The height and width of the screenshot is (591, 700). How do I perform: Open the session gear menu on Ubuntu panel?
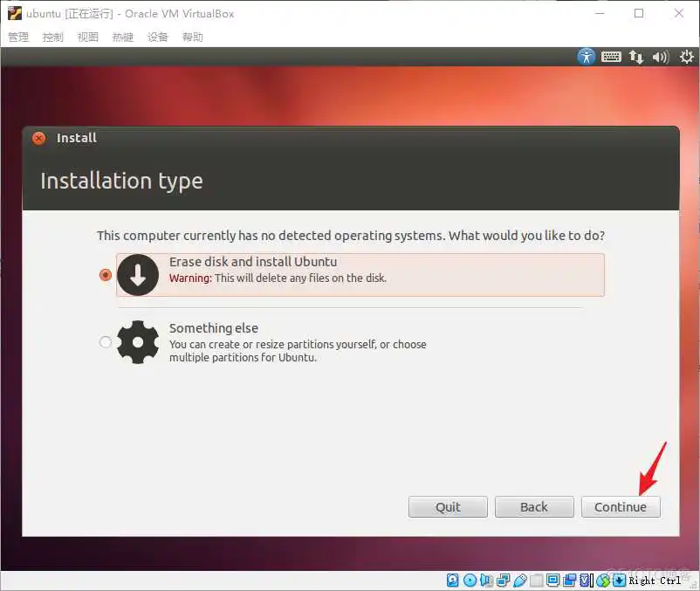[x=686, y=56]
